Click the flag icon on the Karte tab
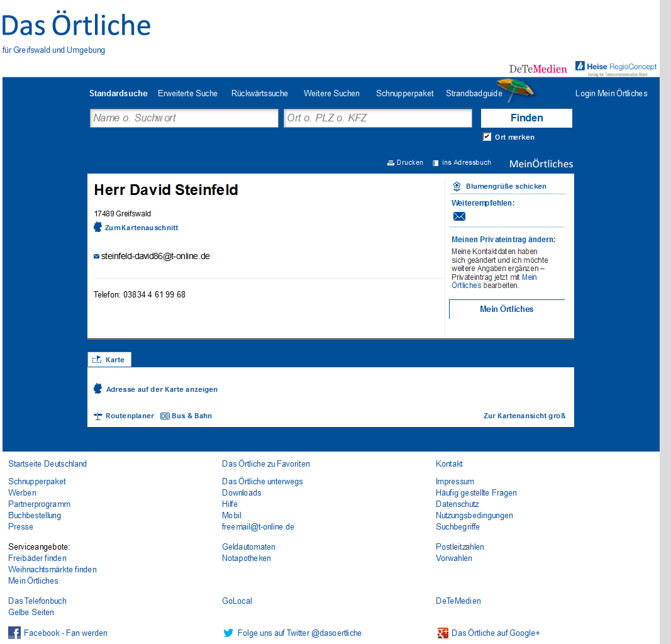 pos(97,360)
